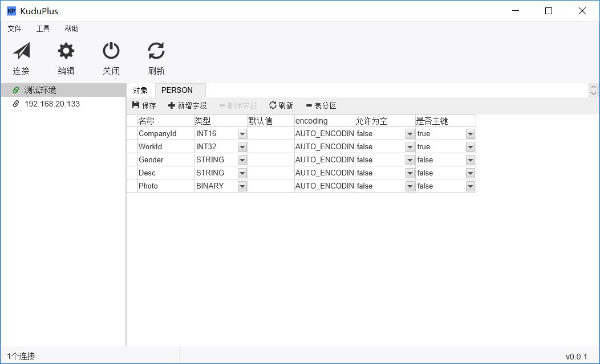Screen dimensions: 600x364
Task: Click the default value cell of Gender
Action: [271, 159]
